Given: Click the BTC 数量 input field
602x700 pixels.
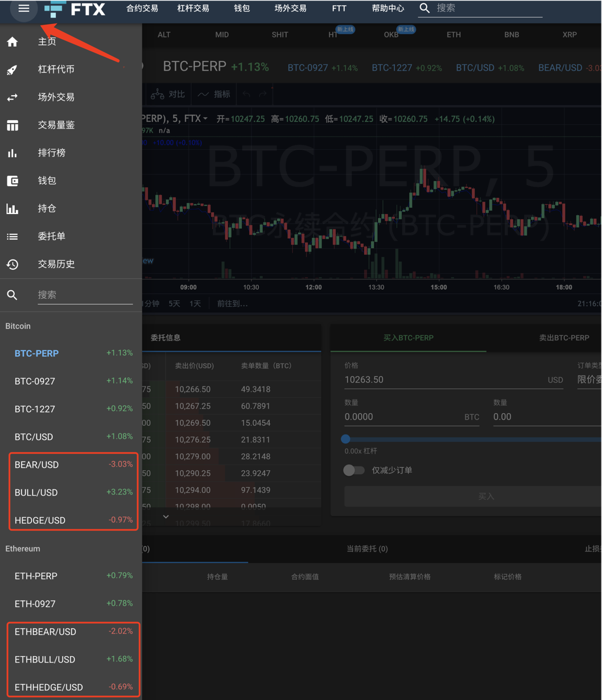Looking at the screenshot, I should click(412, 417).
